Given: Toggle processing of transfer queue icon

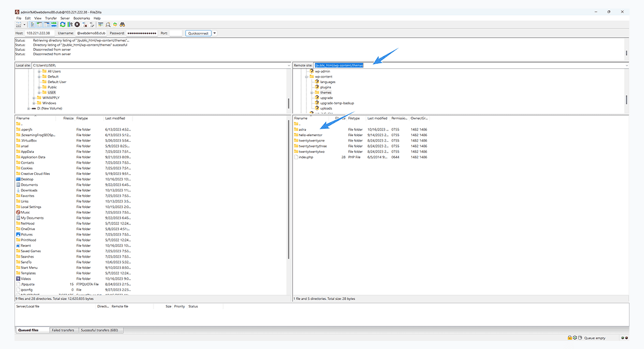Looking at the screenshot, I should point(70,25).
